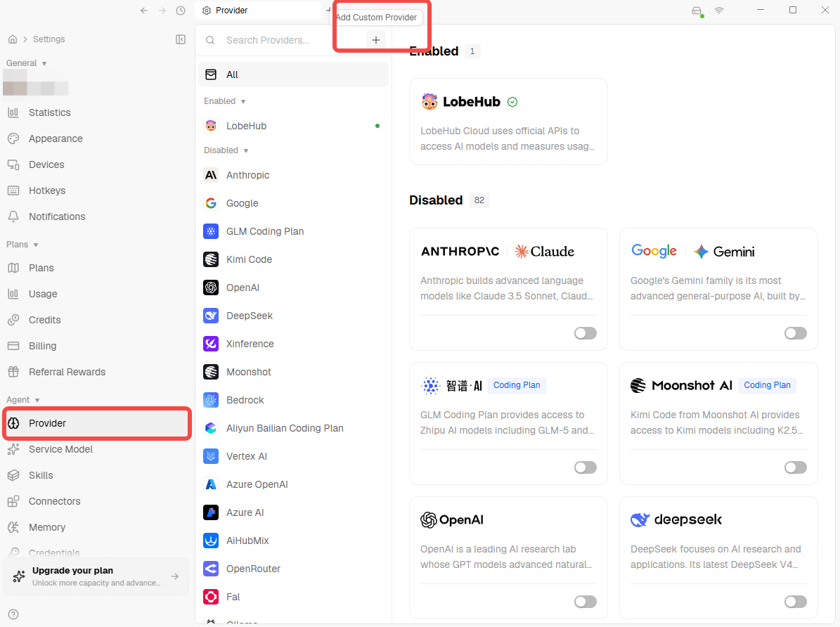Open the Notifications page
This screenshot has width=840, height=627.
click(96, 216)
